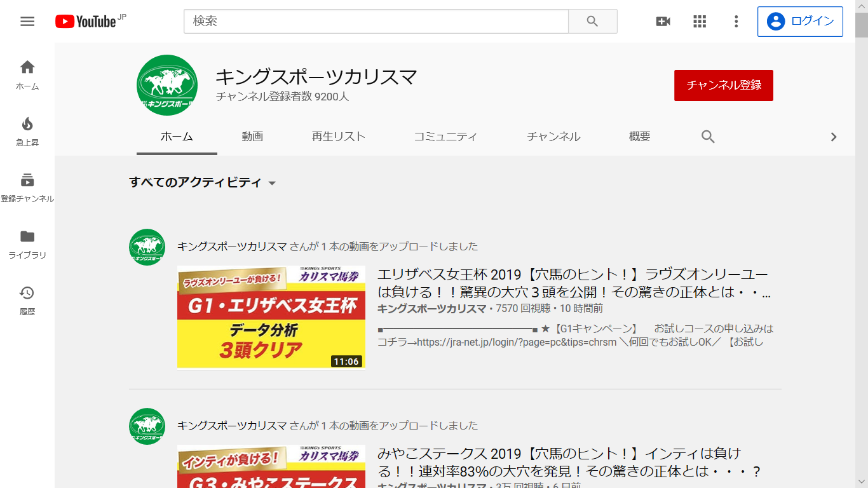Click channel name under the エリザベス女王杯 title

pos(431,309)
